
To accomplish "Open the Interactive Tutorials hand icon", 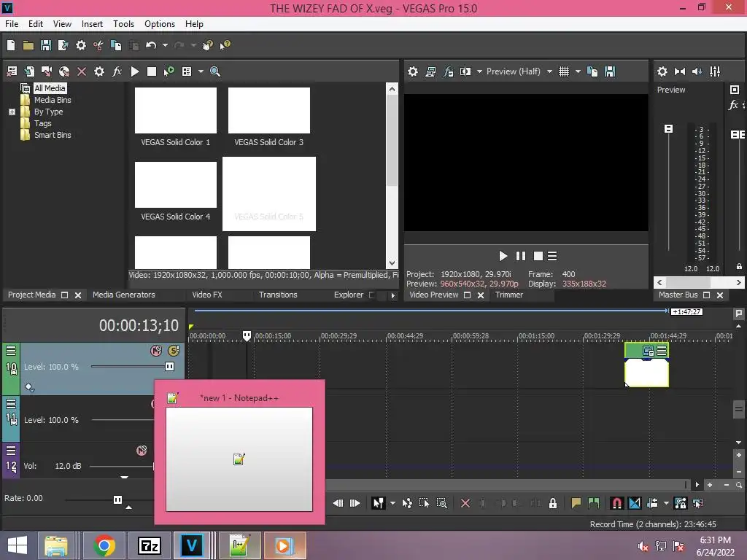I will [208, 45].
